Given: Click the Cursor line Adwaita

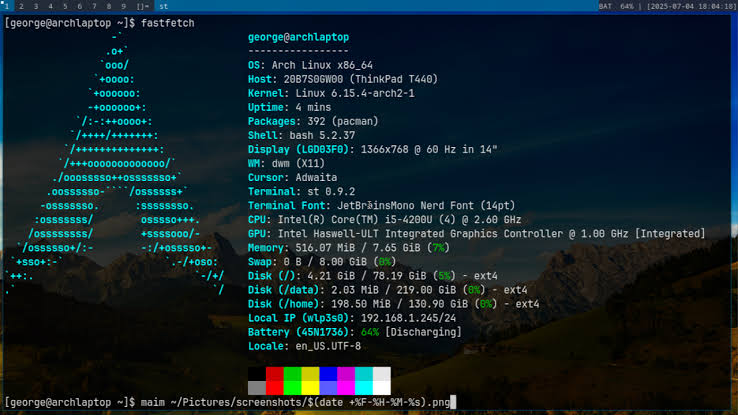Looking at the screenshot, I should pos(292,177).
